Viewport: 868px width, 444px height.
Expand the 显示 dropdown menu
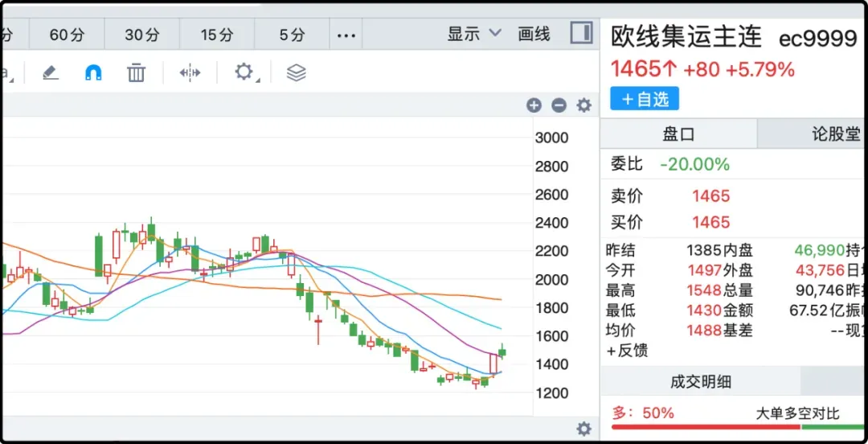pyautogui.click(x=473, y=34)
